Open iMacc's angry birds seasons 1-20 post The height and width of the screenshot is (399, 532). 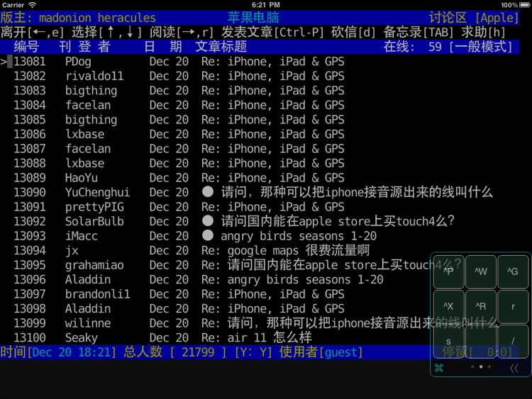click(260, 236)
